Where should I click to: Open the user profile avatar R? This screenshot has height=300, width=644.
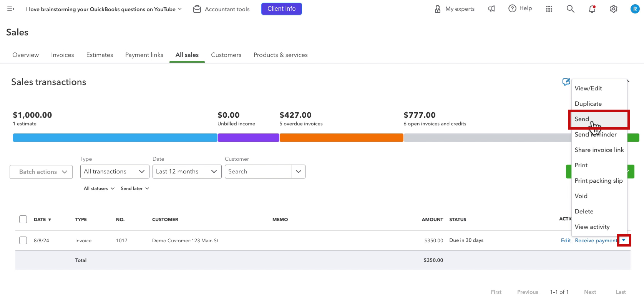tap(635, 9)
